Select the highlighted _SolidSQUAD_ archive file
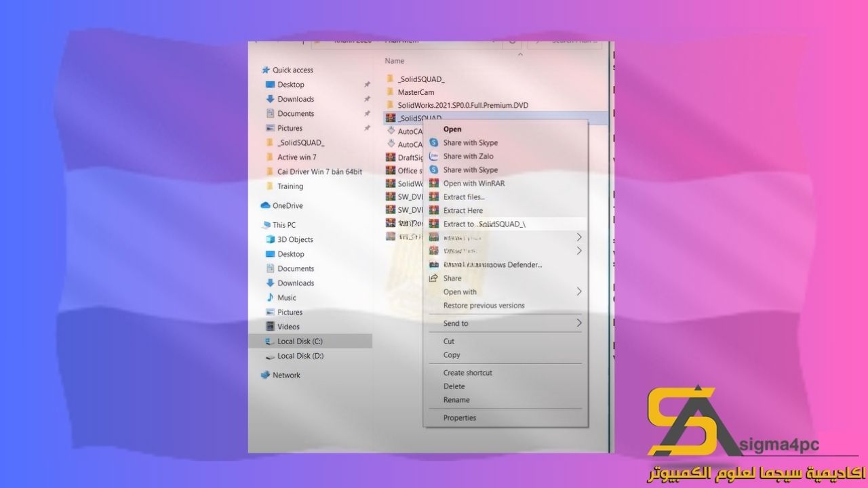 coord(420,118)
